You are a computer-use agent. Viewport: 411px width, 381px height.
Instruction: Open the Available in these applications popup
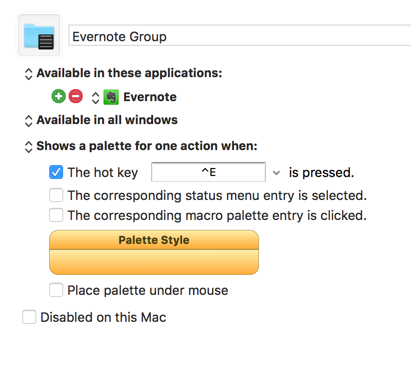(28, 74)
